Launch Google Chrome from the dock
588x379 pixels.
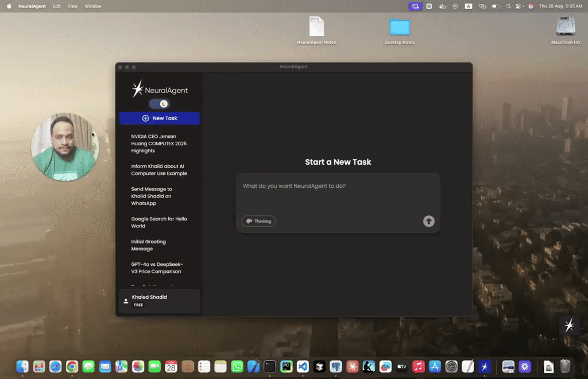(72, 366)
